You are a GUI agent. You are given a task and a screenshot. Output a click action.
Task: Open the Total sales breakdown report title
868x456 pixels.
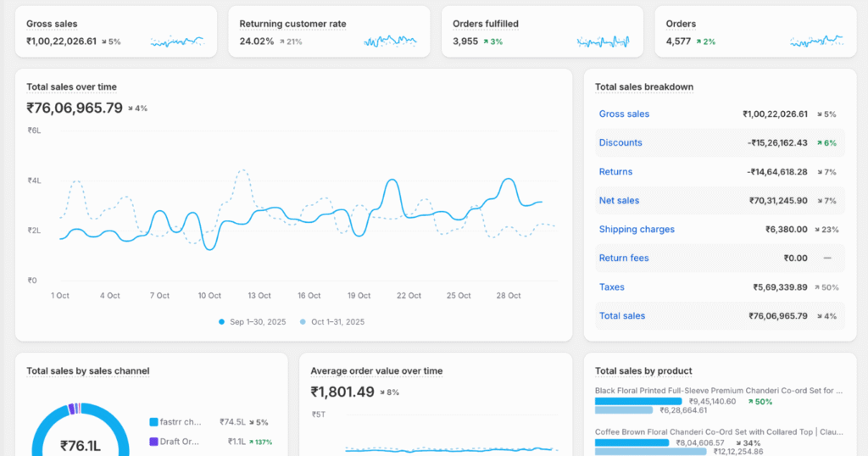click(644, 87)
